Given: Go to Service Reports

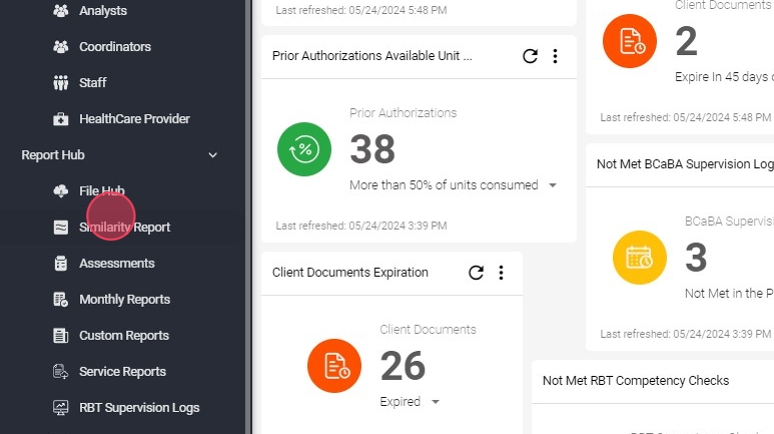Looking at the screenshot, I should pos(122,371).
